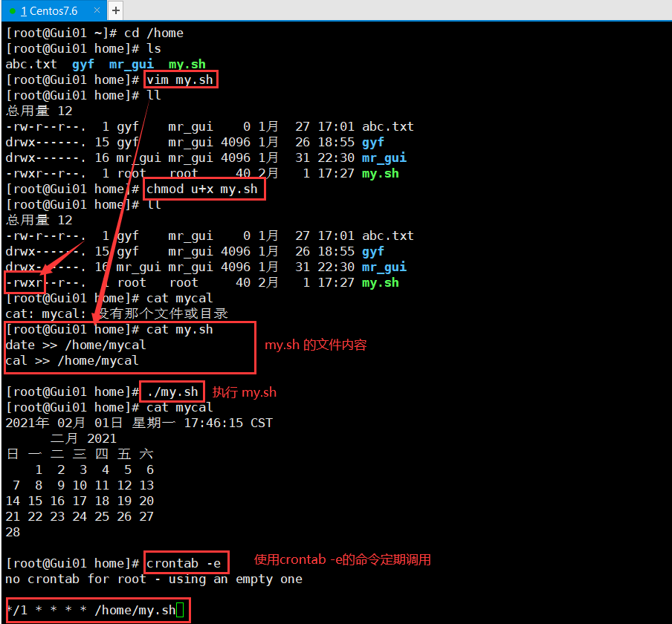
Task: Click "abc.txt" in the directory listing
Action: [x=31, y=64]
